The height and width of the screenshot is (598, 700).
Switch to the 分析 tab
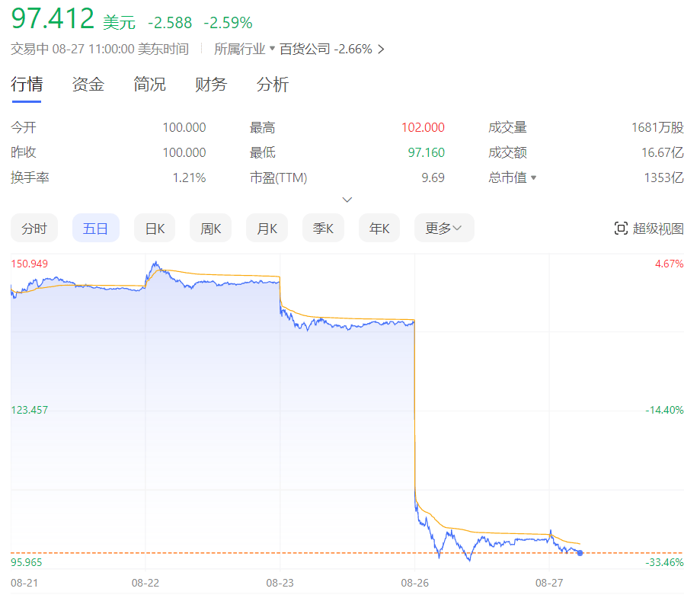coord(273,85)
